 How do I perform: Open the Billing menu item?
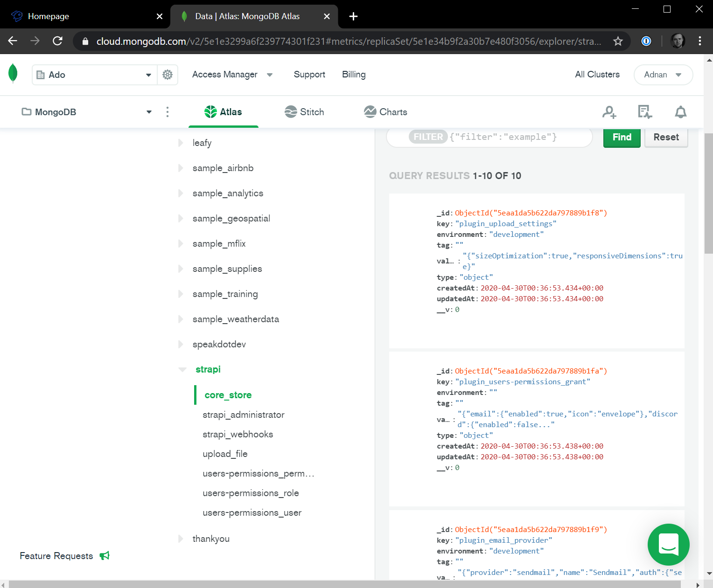(354, 75)
